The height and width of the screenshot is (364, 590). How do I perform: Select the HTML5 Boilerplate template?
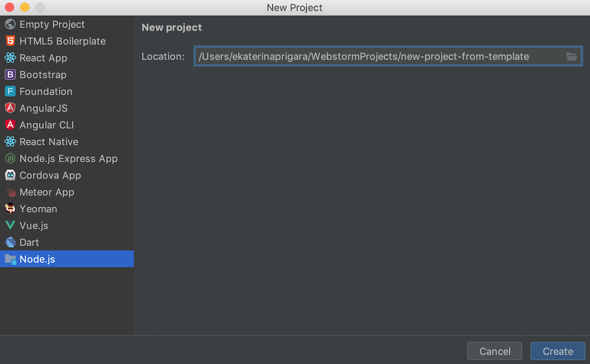tap(62, 41)
